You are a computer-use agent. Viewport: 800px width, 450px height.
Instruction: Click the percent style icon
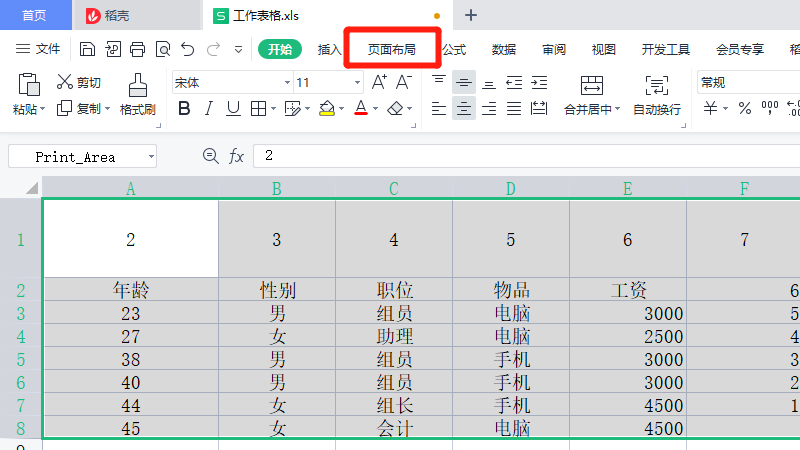pos(744,108)
